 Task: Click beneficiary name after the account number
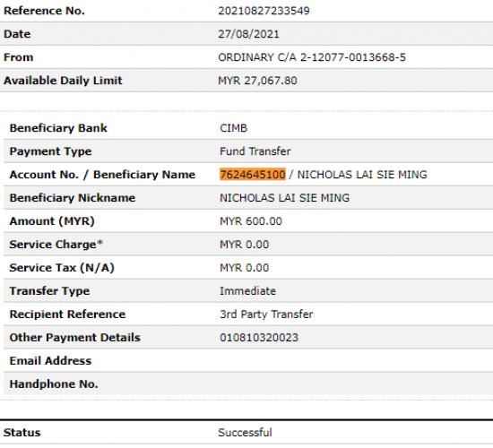click(x=362, y=175)
